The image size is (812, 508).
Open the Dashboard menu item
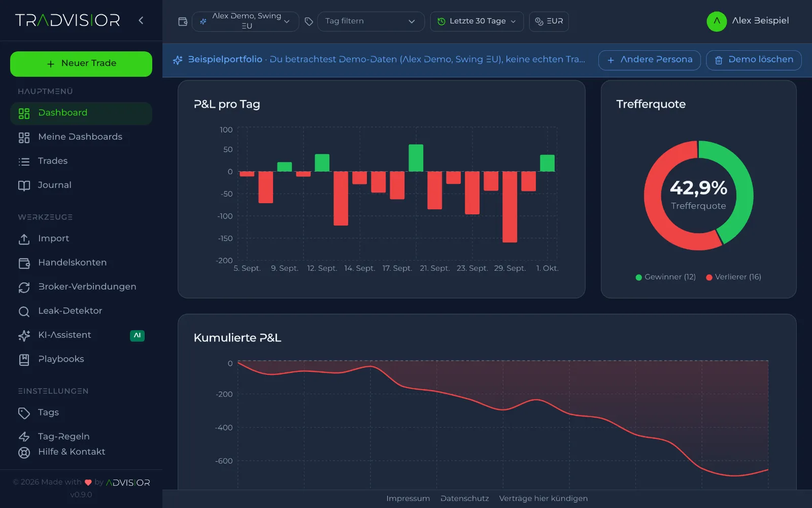click(81, 113)
